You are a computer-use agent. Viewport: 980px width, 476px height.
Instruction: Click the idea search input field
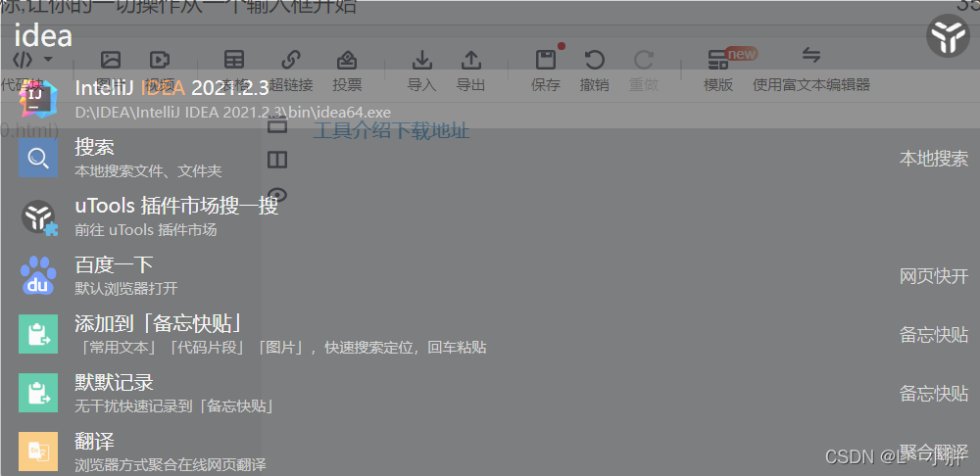463,36
